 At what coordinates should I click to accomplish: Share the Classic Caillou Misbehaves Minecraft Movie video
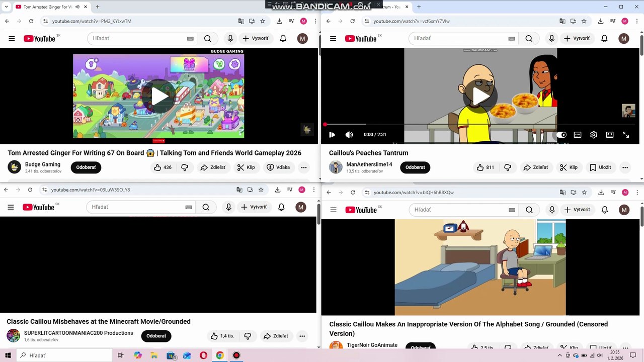pyautogui.click(x=276, y=336)
